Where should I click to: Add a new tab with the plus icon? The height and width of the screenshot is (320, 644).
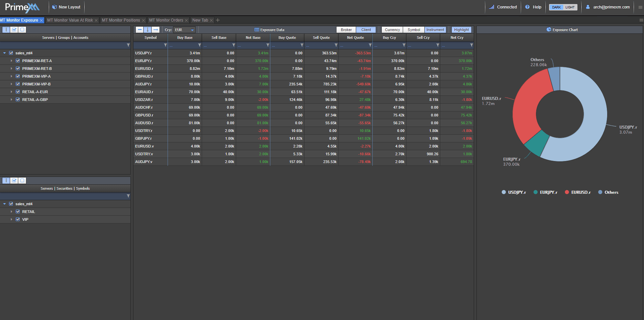click(x=218, y=20)
